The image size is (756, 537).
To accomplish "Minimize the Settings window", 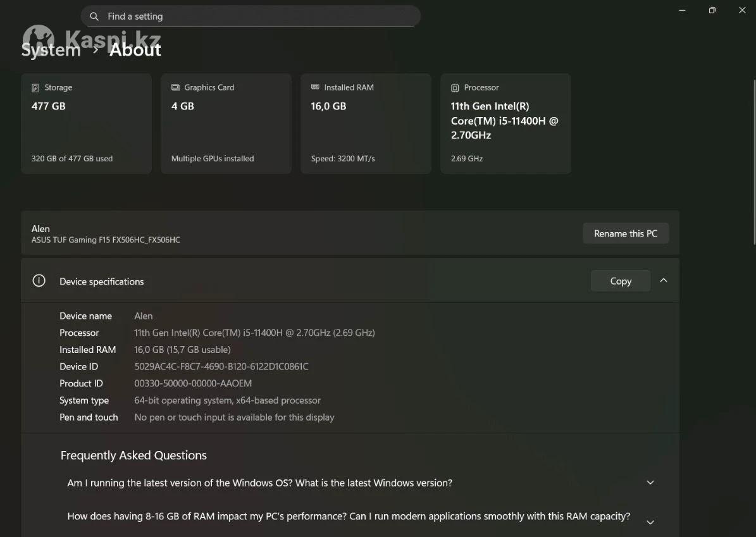I will pyautogui.click(x=683, y=10).
